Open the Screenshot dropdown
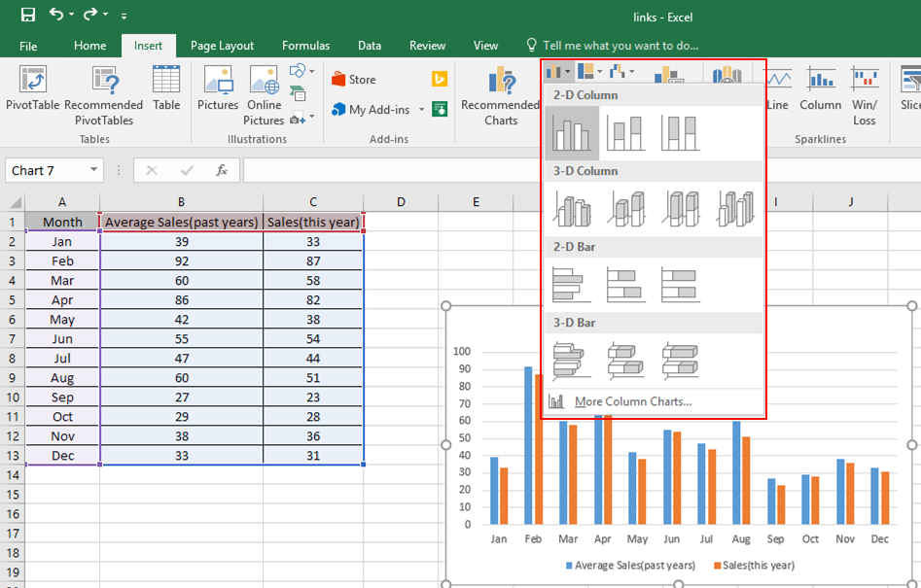921x588 pixels. [x=301, y=118]
